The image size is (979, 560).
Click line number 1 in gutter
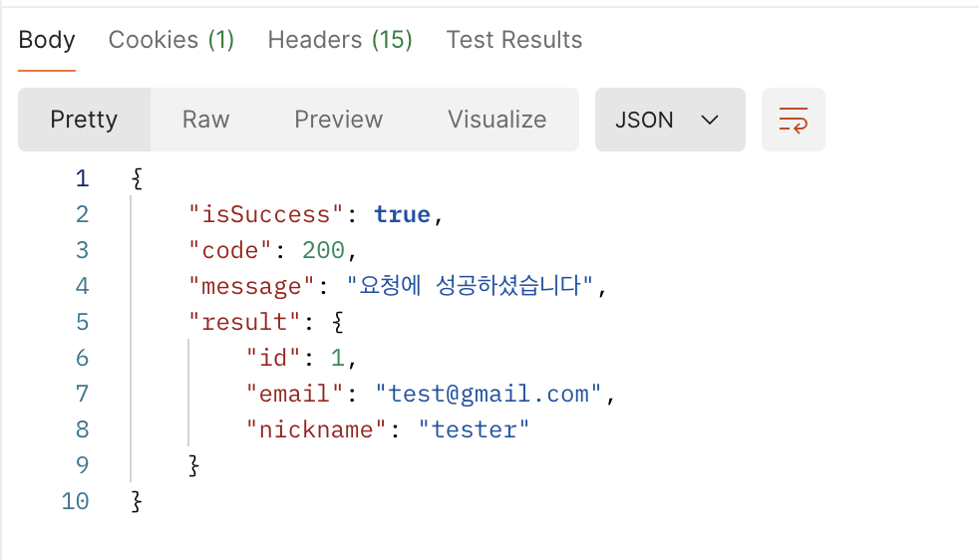click(x=83, y=178)
